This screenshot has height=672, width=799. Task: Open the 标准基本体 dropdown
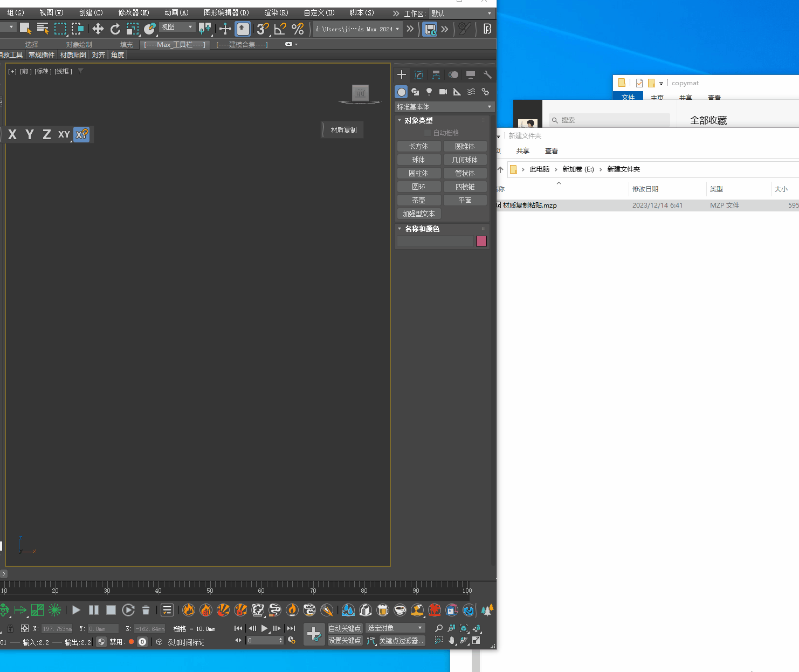(444, 107)
